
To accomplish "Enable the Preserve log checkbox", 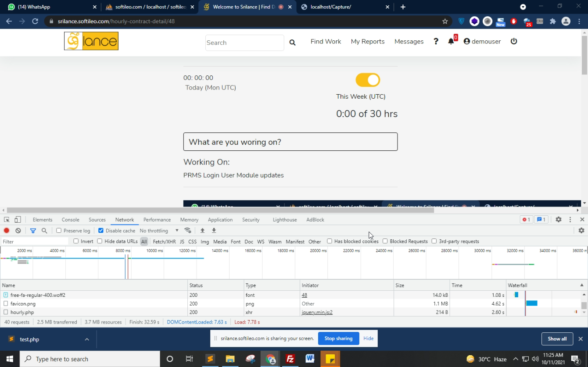I will [59, 231].
